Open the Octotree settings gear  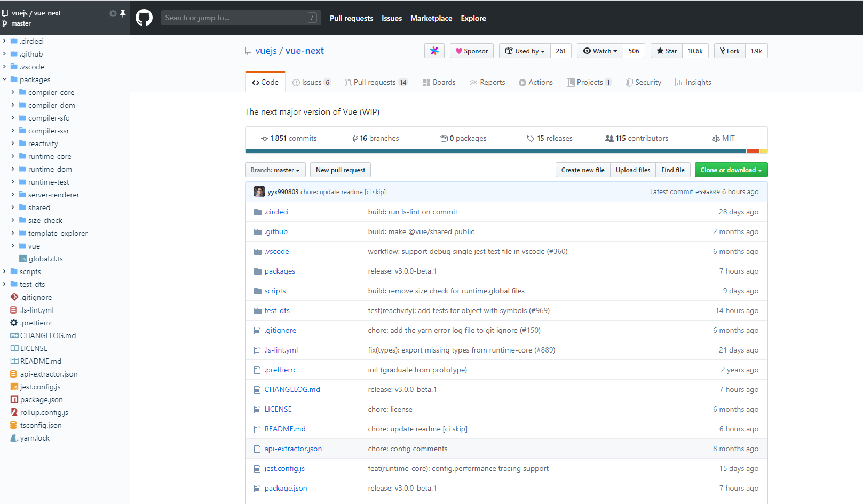(113, 13)
